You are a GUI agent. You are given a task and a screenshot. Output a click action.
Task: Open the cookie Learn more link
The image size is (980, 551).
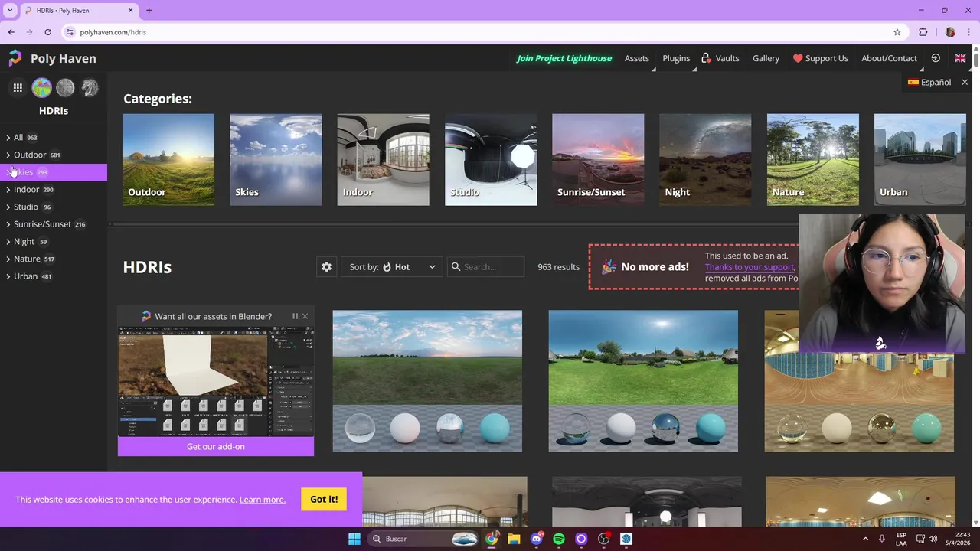pos(263,500)
